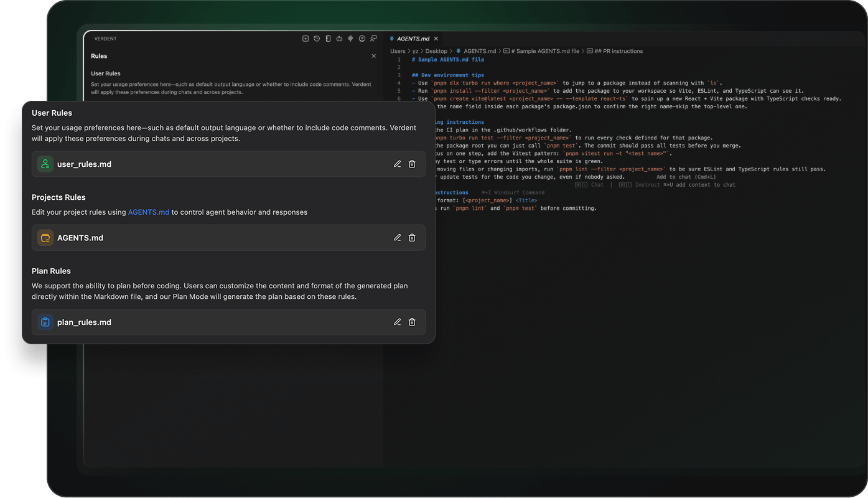Delete AGENTS.md rule with trash icon
Viewport: 868px width, 498px height.
(x=412, y=238)
